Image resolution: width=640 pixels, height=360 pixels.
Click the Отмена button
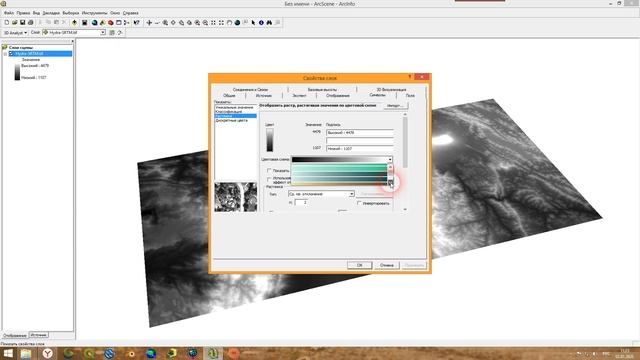pos(387,265)
